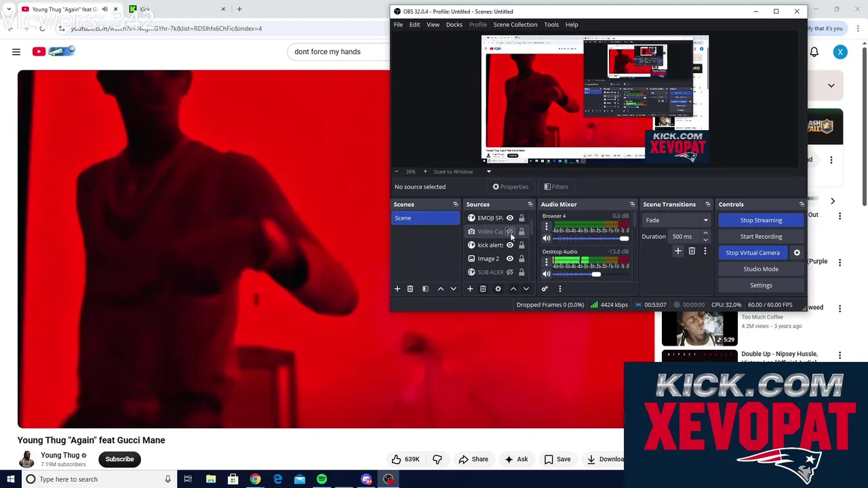Screen dimensions: 868x488
Task: Open scene filters icon in Scenes dock
Action: point(425,289)
